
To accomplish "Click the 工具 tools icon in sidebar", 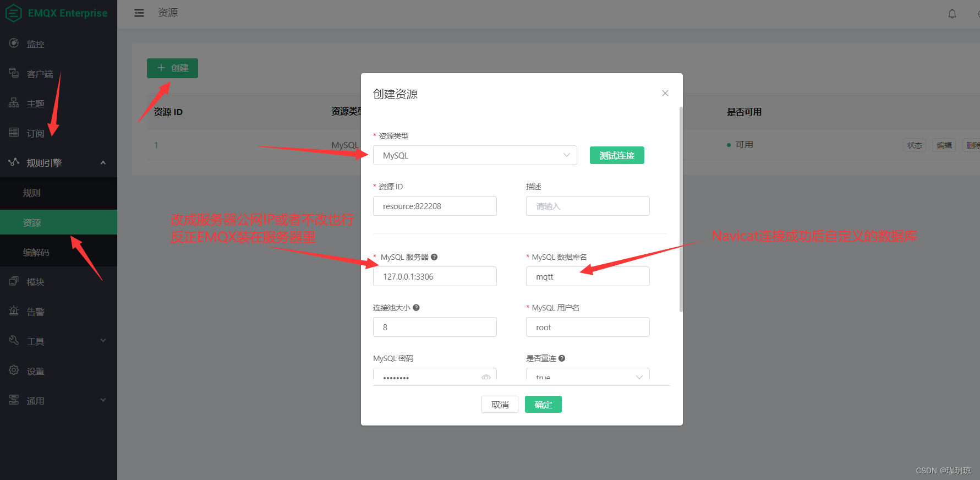I will [14, 340].
